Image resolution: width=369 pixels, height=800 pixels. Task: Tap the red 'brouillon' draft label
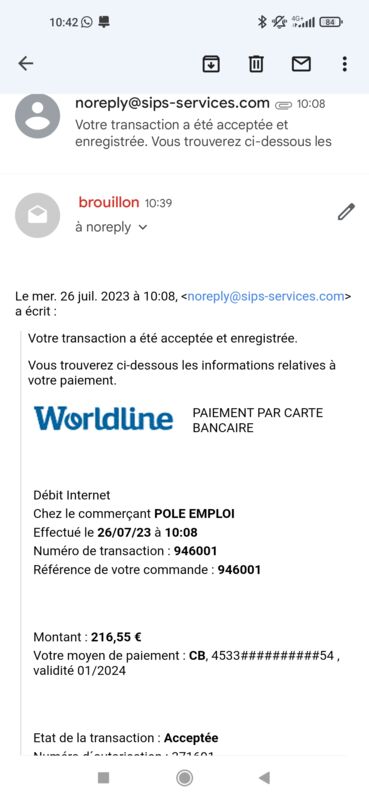[x=109, y=203]
